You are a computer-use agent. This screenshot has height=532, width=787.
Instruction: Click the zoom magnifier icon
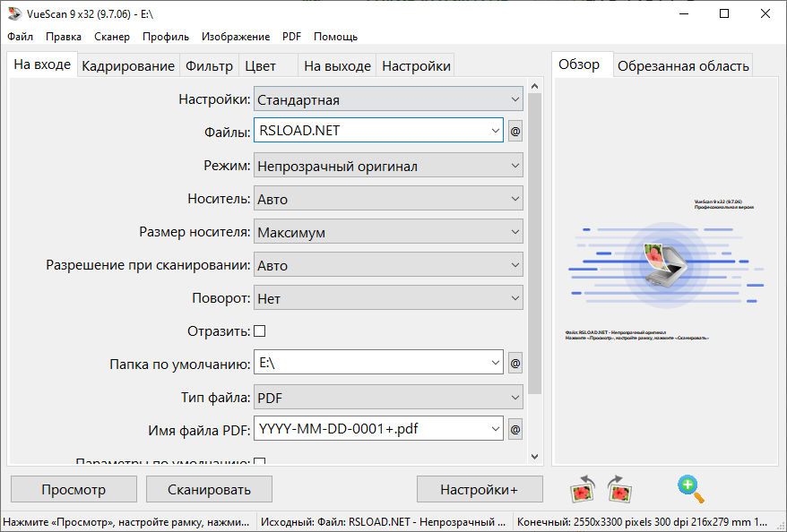click(688, 487)
